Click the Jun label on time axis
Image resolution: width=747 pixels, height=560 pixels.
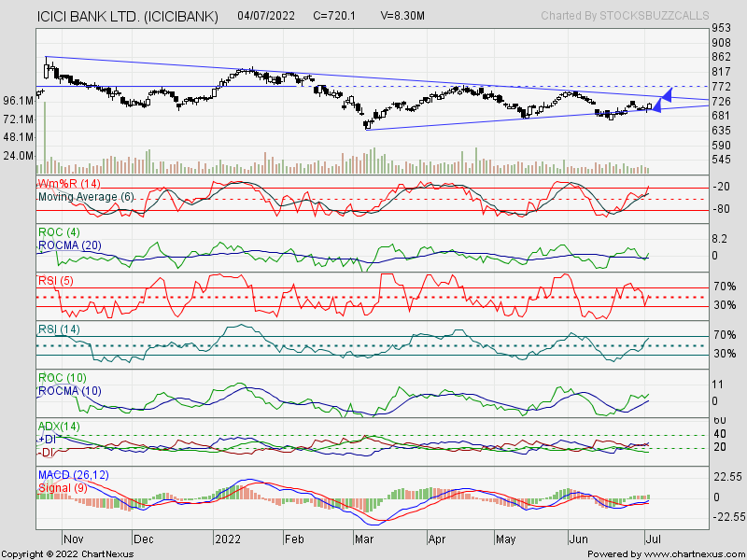pyautogui.click(x=579, y=539)
